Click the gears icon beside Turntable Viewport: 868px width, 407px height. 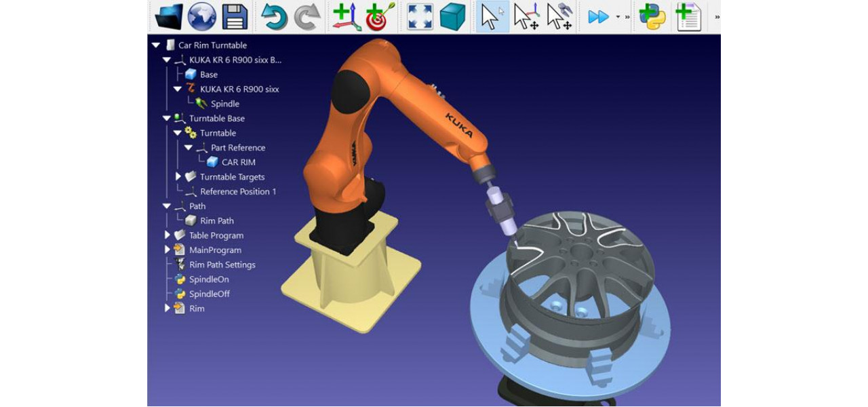tap(191, 133)
